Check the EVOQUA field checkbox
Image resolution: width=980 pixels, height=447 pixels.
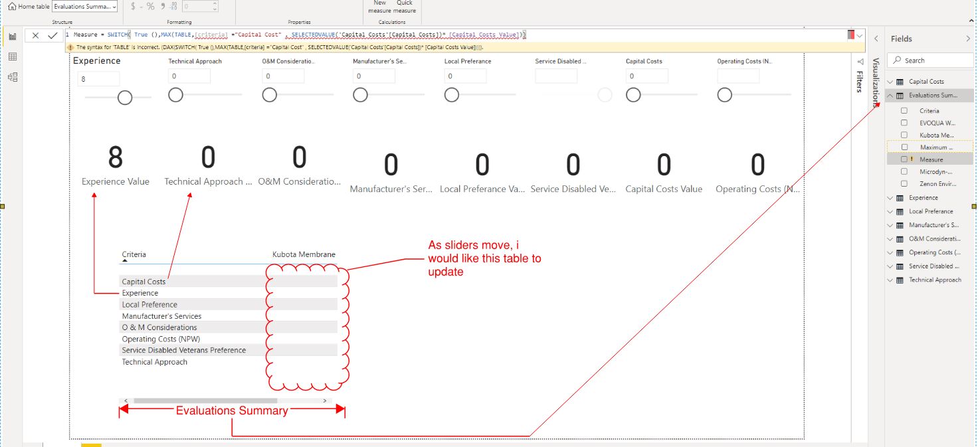(x=904, y=123)
